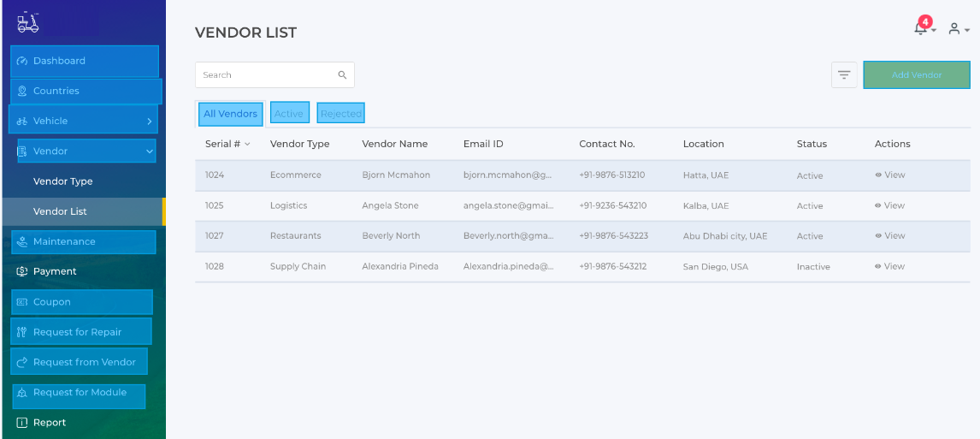Click the Location column header

pos(703,144)
